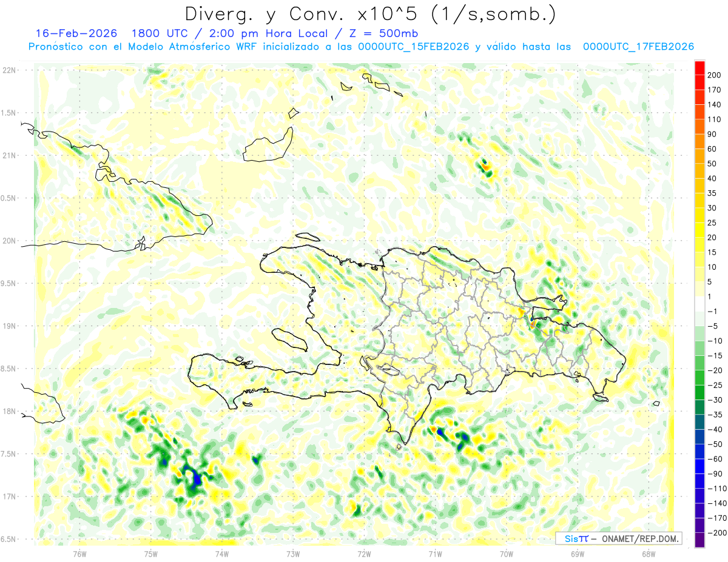Click the 'SisTT - ONAMET/REP.DOM.' credit box

click(x=618, y=538)
